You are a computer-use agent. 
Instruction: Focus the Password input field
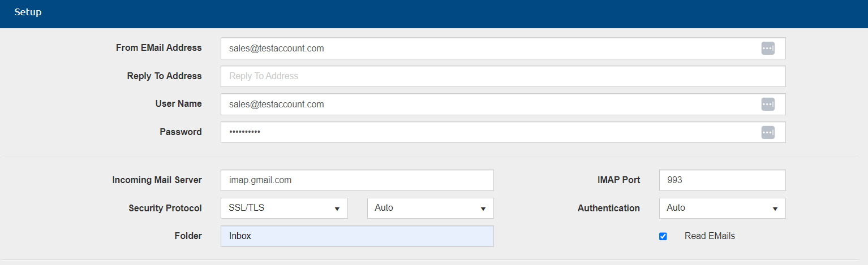(487, 132)
